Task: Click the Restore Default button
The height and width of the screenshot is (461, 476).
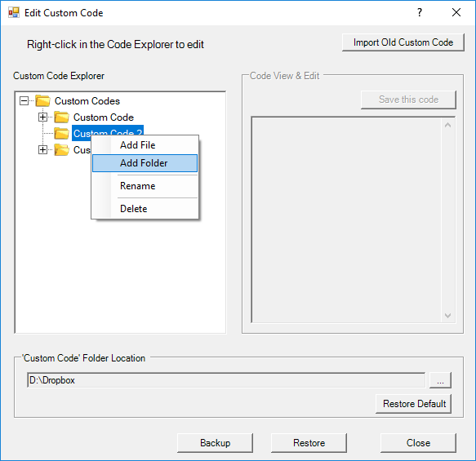Action: 413,404
